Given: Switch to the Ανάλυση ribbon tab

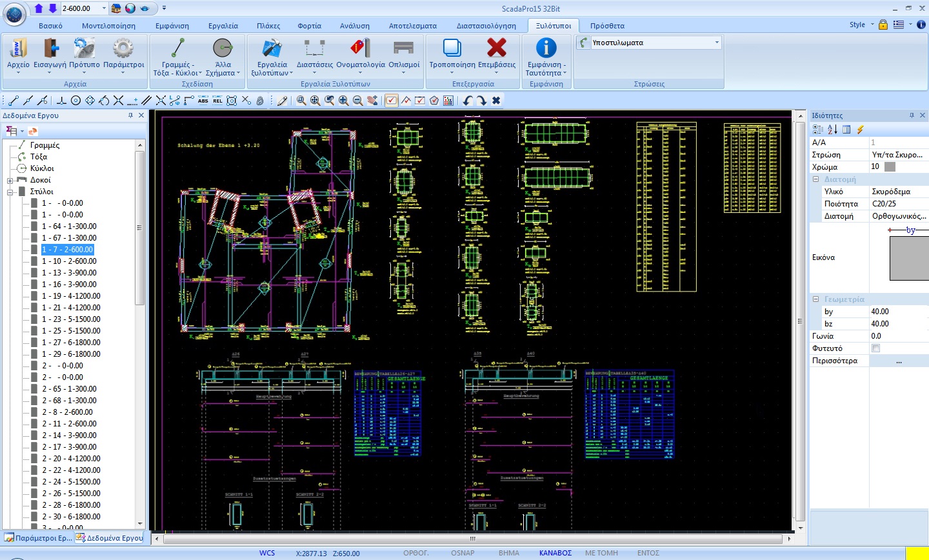Looking at the screenshot, I should click(355, 26).
